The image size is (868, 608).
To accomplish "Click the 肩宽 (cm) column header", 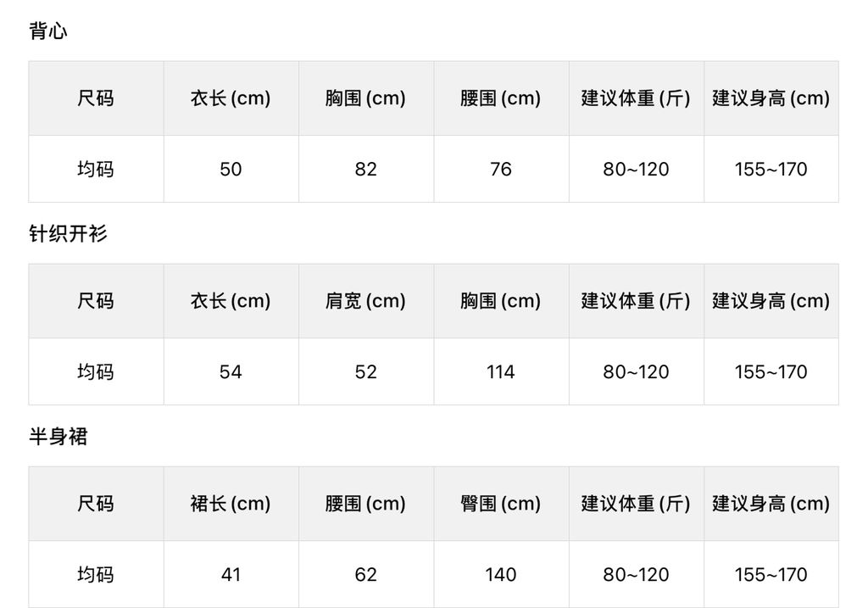I will coord(365,301).
